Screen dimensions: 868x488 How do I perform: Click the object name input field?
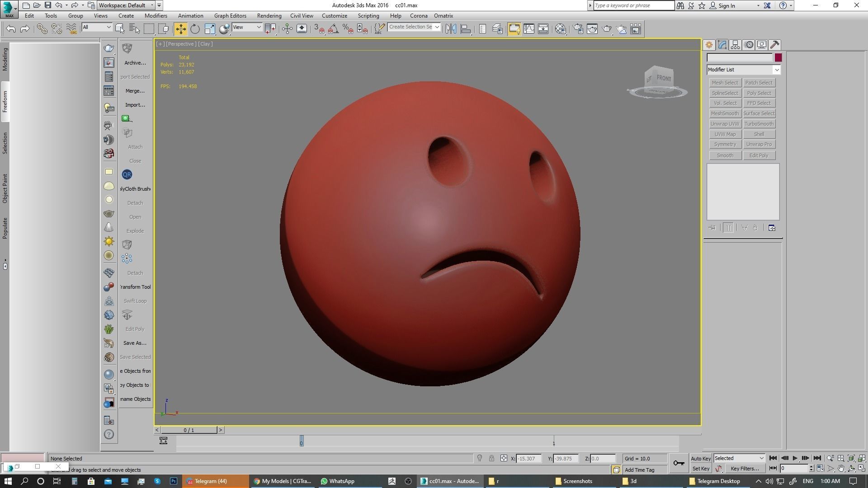click(740, 57)
